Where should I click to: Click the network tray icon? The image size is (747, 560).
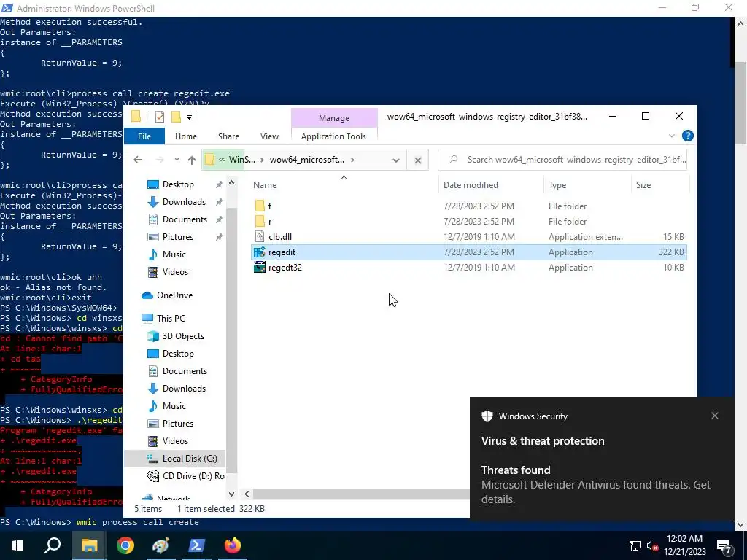coord(635,546)
